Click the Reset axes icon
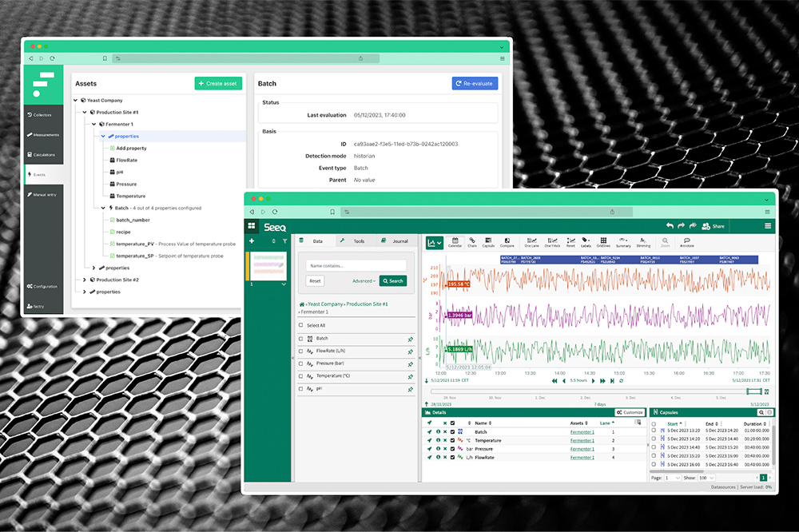This screenshot has height=532, width=799. (x=570, y=242)
